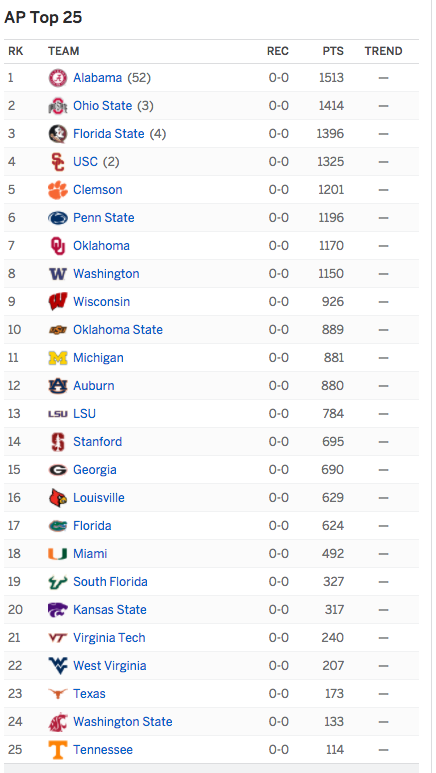Viewport: 436px width, 773px height.
Task: Click the Alabama team logo
Action: pyautogui.click(x=58, y=78)
